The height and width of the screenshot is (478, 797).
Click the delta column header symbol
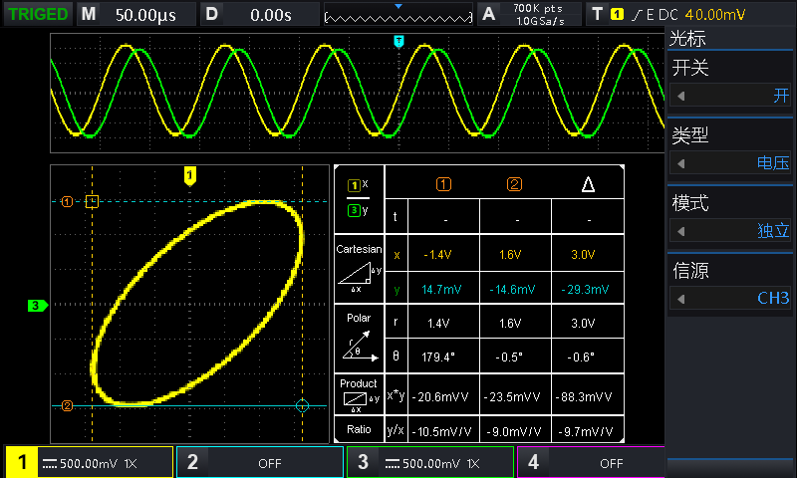(588, 184)
